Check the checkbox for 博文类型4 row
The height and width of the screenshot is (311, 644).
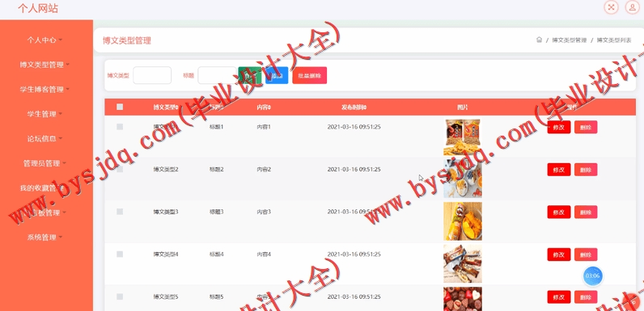tap(120, 254)
